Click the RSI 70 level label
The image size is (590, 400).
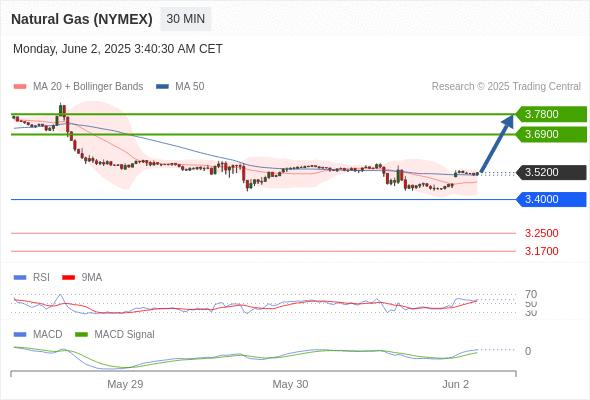pyautogui.click(x=531, y=294)
